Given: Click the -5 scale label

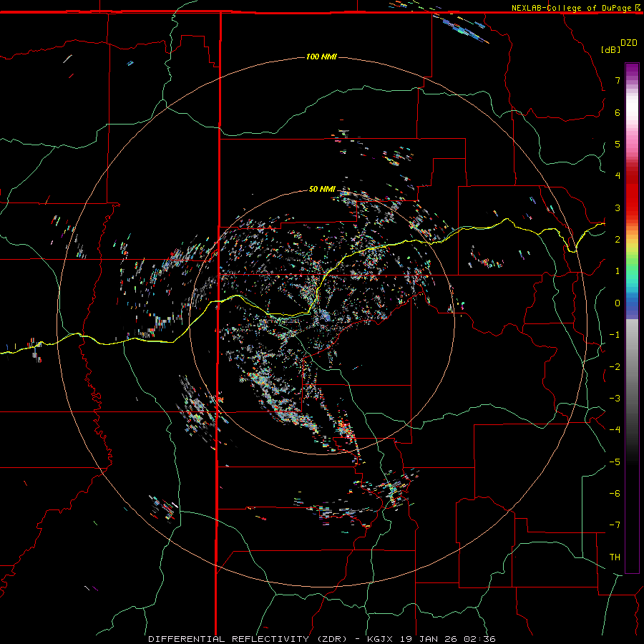Looking at the screenshot, I should 615,462.
